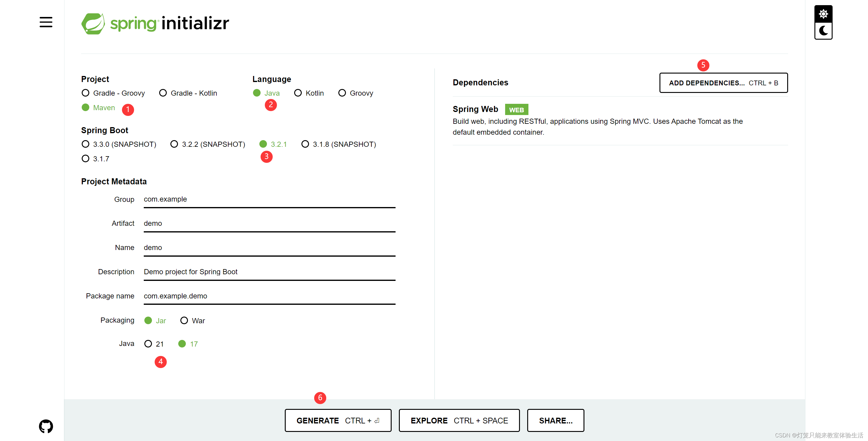Click the Share button

pos(556,420)
